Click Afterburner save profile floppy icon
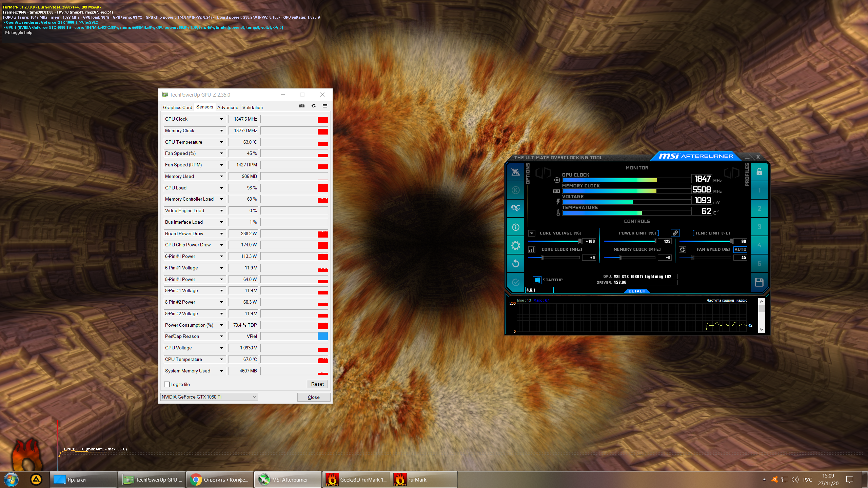Image resolution: width=868 pixels, height=488 pixels. [759, 282]
